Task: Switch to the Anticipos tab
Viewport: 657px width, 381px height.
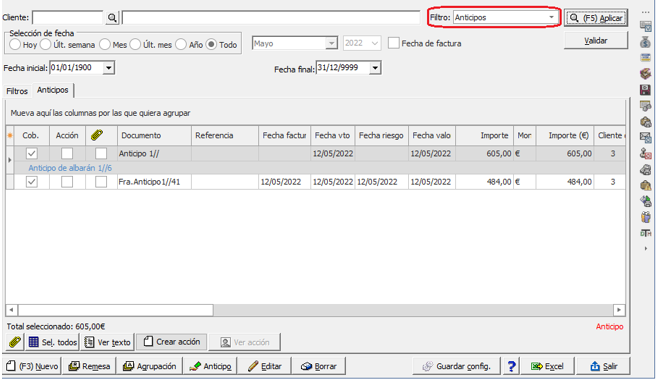Action: pos(52,90)
